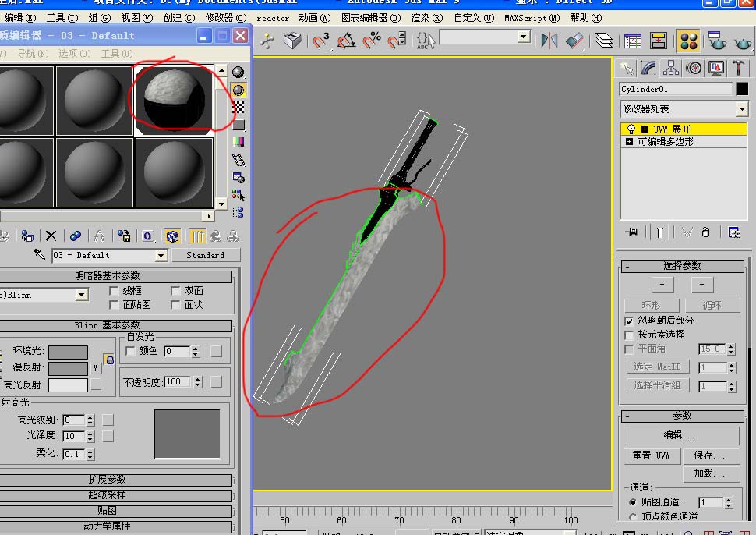Click the Standard material type button

pyautogui.click(x=206, y=255)
